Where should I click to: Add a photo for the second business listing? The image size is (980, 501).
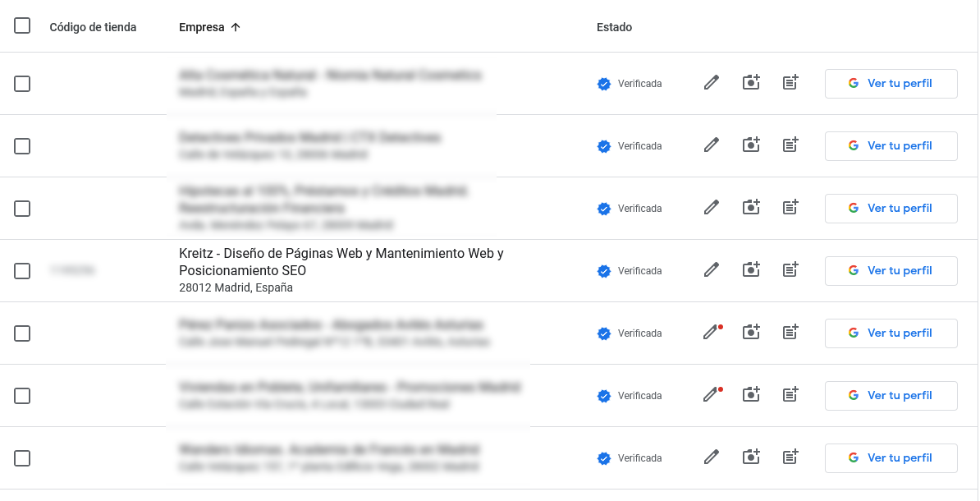750,145
